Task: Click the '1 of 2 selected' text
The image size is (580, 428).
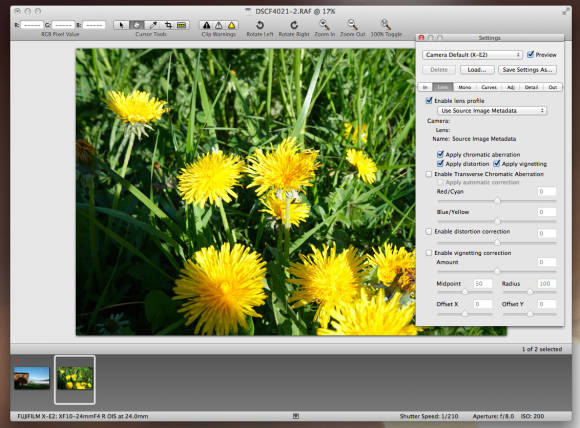Action: tap(542, 349)
